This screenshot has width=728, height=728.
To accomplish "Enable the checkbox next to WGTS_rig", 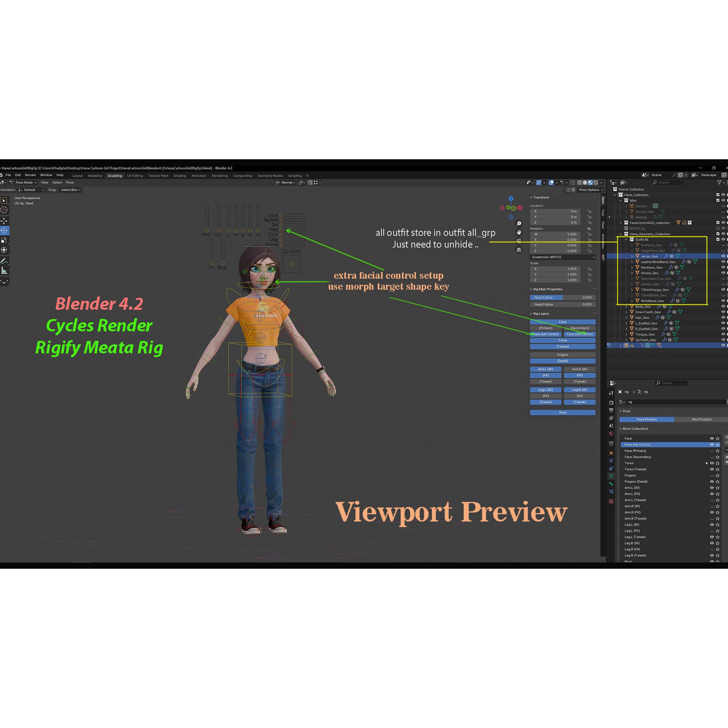I will [x=718, y=228].
